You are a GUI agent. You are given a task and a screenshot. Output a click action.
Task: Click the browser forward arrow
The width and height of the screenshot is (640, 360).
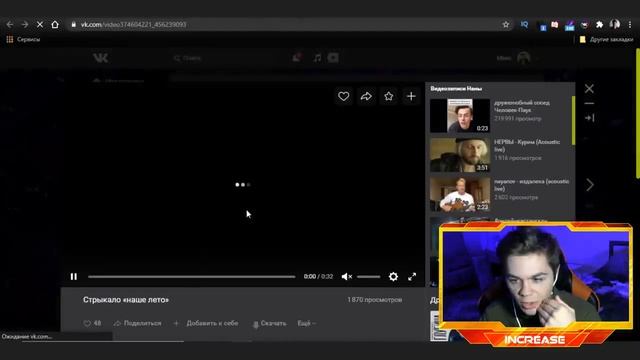click(25, 24)
